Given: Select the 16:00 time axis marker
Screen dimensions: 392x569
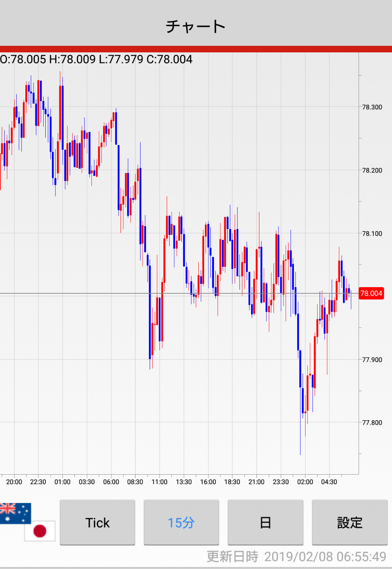Looking at the screenshot, I should (x=208, y=482).
